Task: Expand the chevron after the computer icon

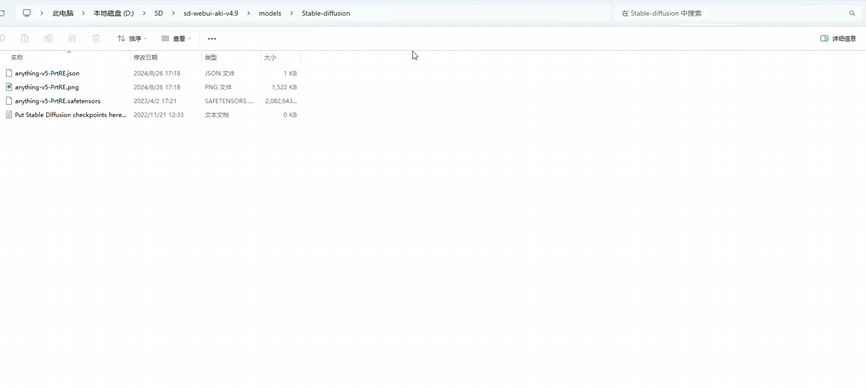Action: tap(42, 13)
